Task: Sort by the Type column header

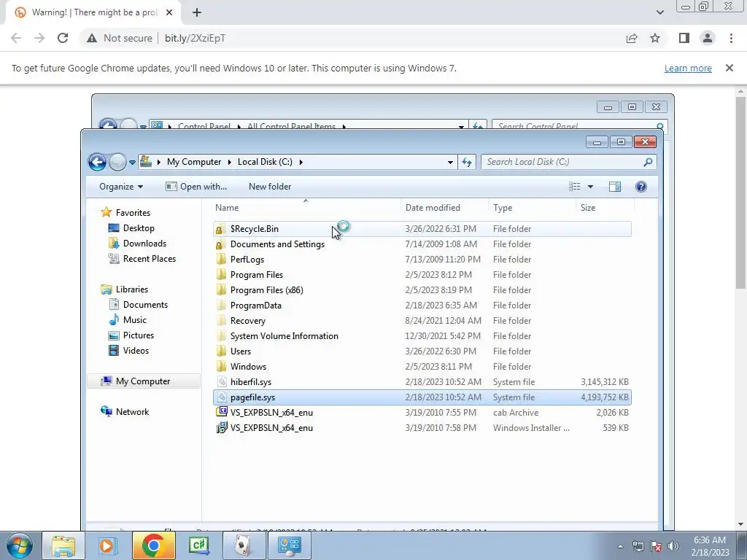Action: (532, 208)
